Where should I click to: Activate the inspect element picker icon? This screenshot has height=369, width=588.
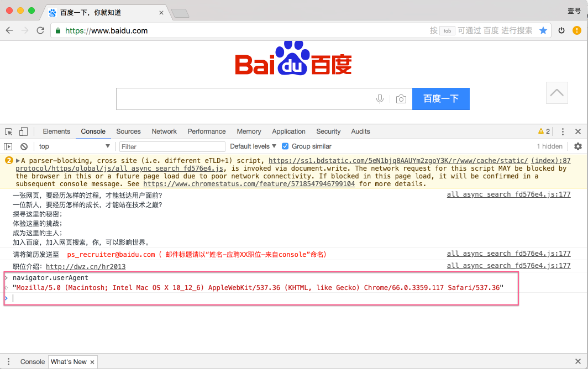[9, 131]
